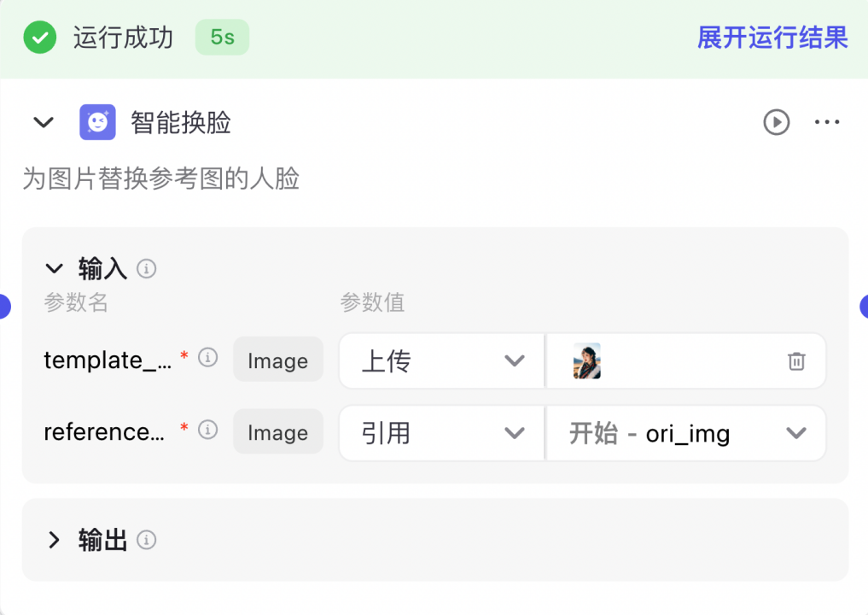This screenshot has width=868, height=615.
Task: Click the uploaded image thumbnail
Action: point(586,361)
